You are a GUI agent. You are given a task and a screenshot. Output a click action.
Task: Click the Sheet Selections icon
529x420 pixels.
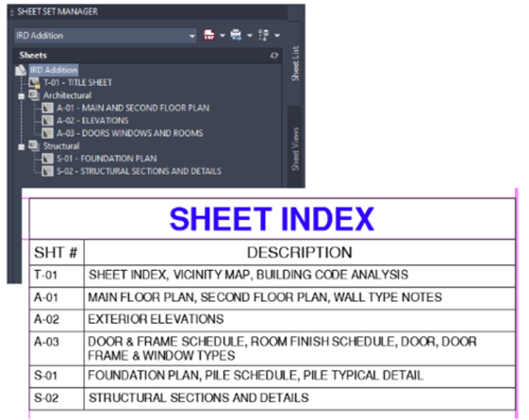263,35
